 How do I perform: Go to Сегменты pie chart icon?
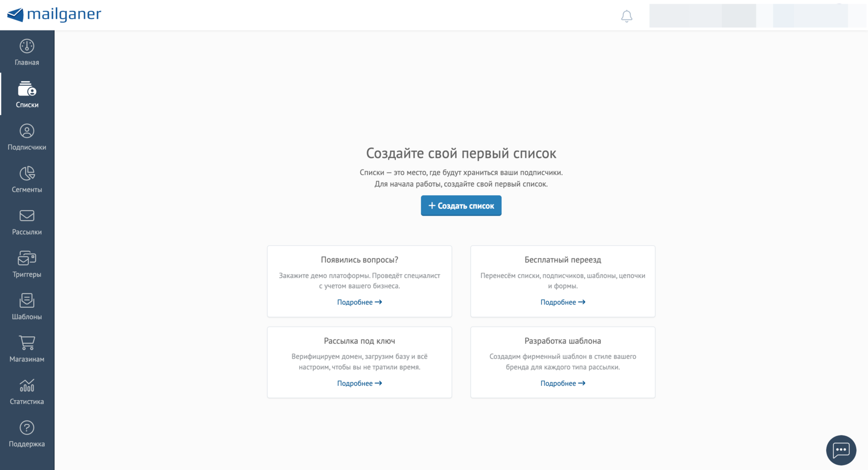tap(27, 174)
